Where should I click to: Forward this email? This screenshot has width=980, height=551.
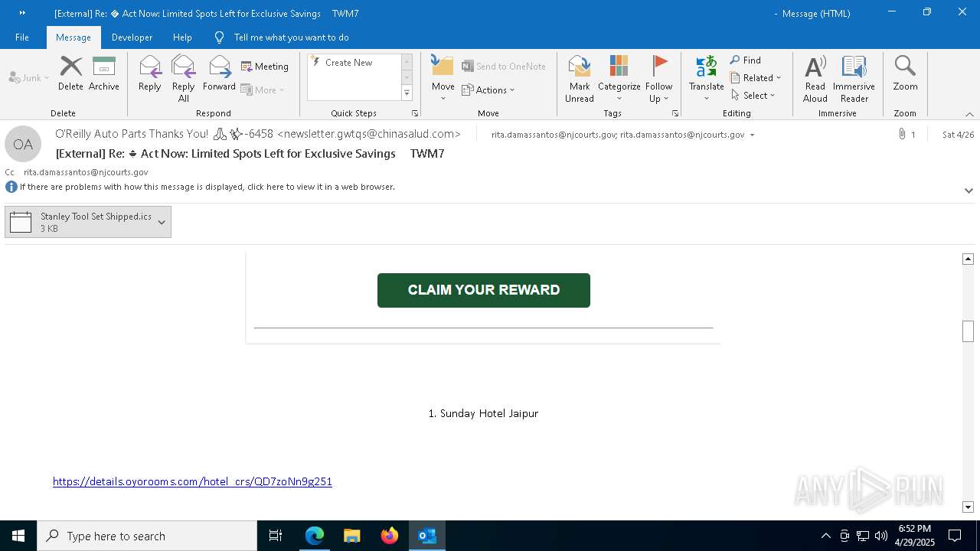click(x=219, y=73)
